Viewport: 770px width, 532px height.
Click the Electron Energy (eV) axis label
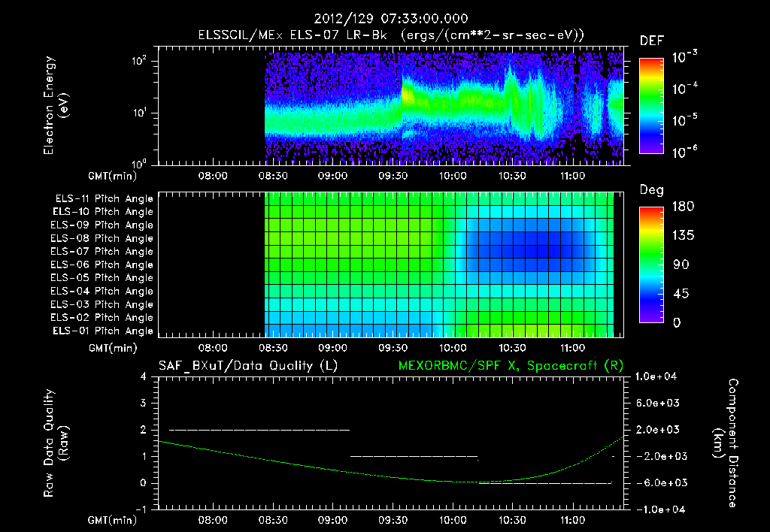pos(56,105)
